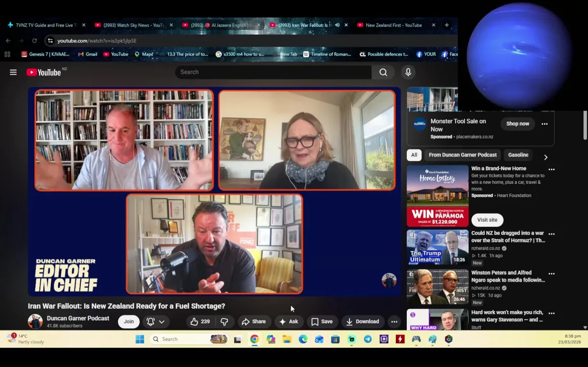This screenshot has width=588, height=367.
Task: Toggle the notification bell for this channel
Action: (x=150, y=322)
